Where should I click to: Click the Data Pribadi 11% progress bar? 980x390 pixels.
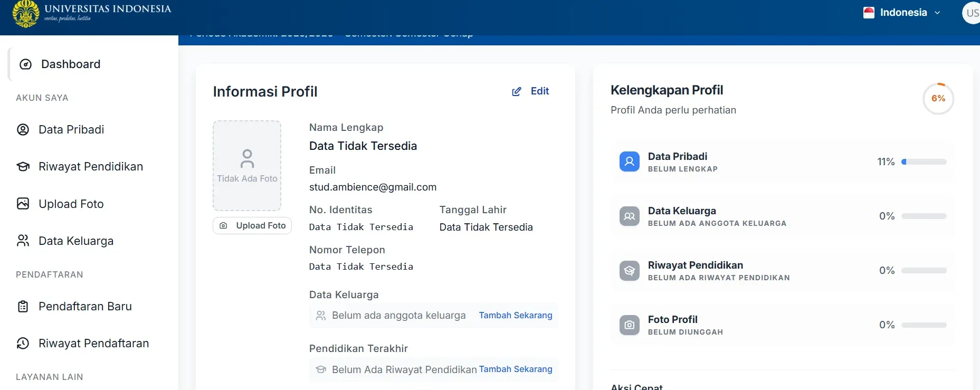924,162
